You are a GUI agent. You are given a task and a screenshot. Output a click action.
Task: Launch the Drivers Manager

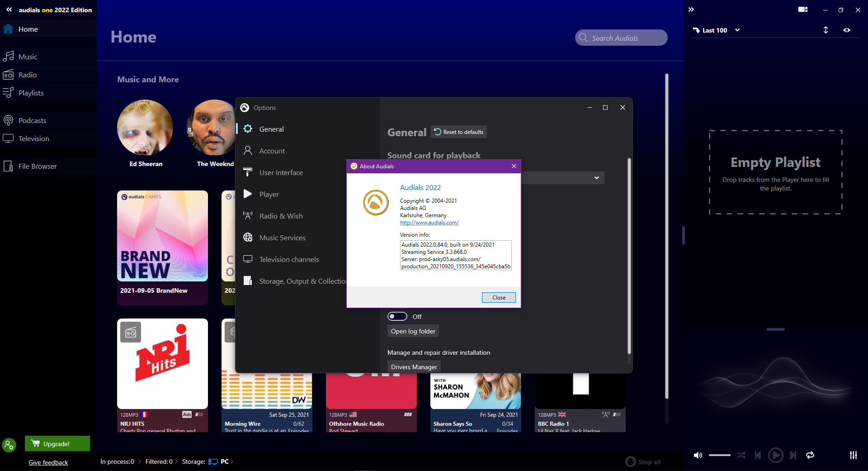coord(414,366)
